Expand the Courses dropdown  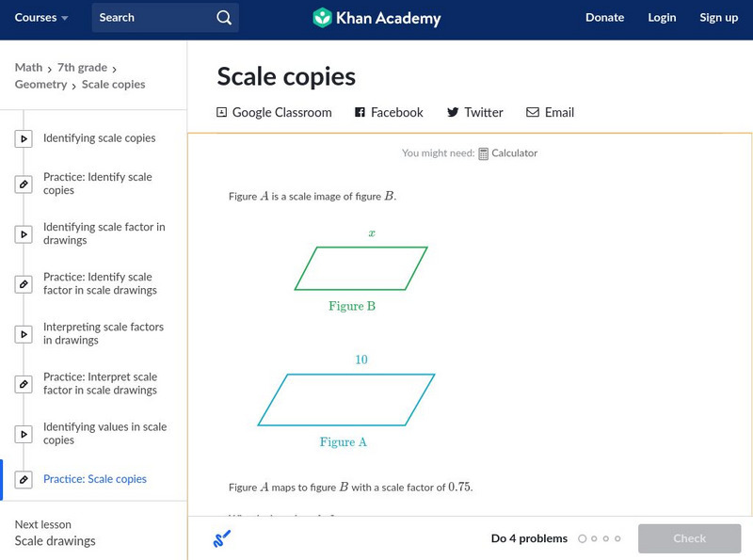coord(41,18)
